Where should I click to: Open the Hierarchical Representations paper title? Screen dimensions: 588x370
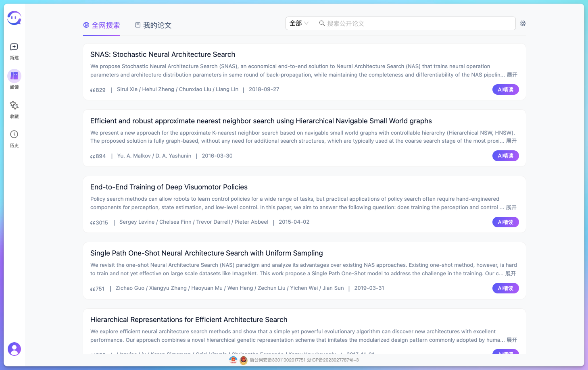pyautogui.click(x=189, y=320)
